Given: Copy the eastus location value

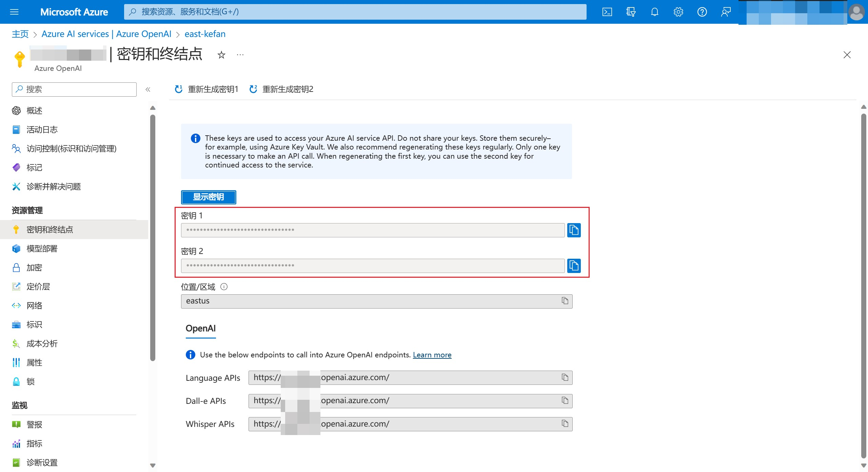Looking at the screenshot, I should [x=565, y=301].
